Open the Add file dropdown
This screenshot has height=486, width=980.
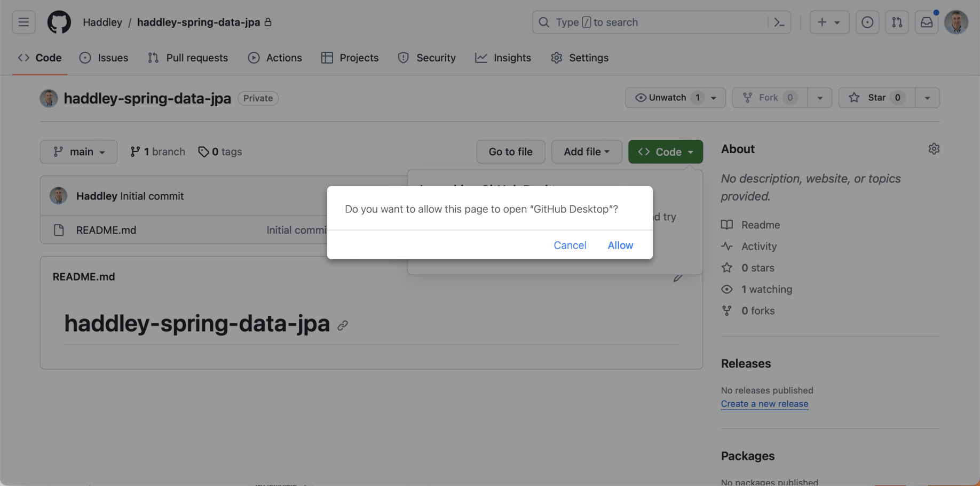click(x=586, y=152)
